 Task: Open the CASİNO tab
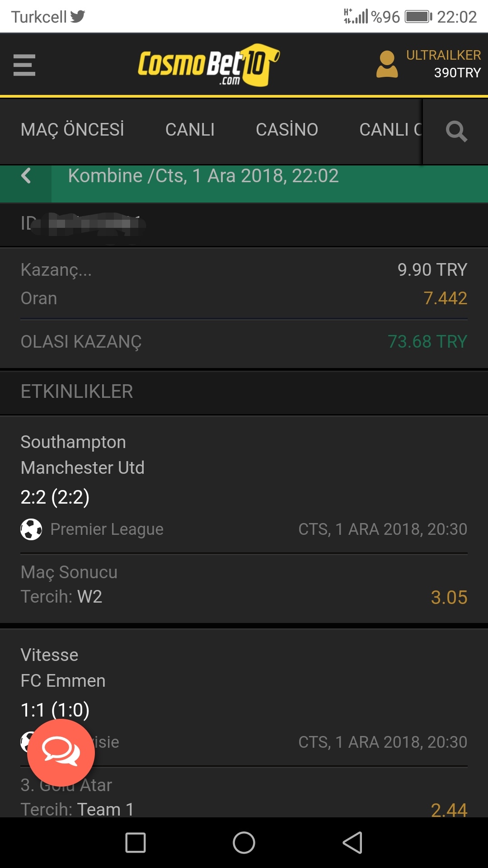point(287,130)
